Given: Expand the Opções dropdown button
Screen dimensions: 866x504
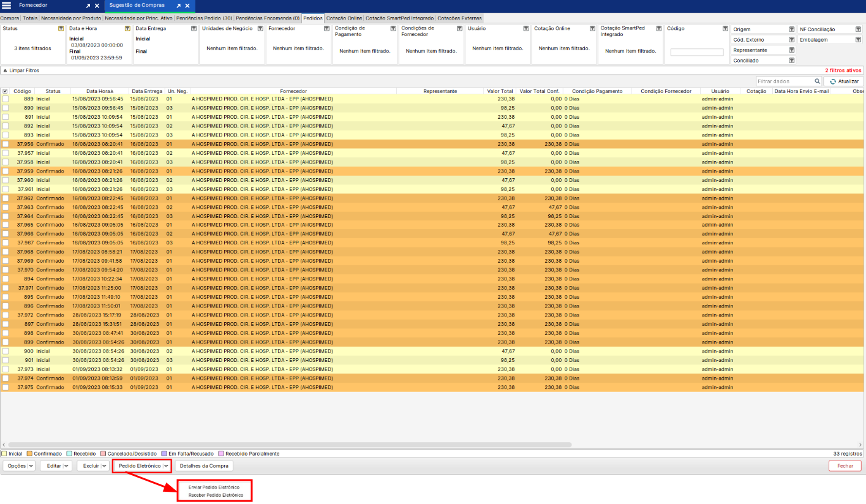Looking at the screenshot, I should (x=31, y=466).
